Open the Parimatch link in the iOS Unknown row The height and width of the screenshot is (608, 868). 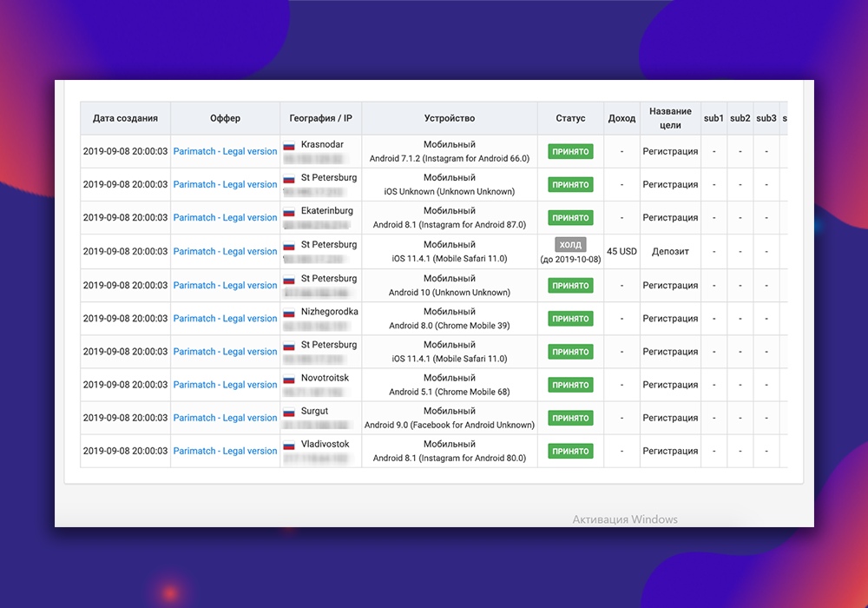tap(226, 184)
